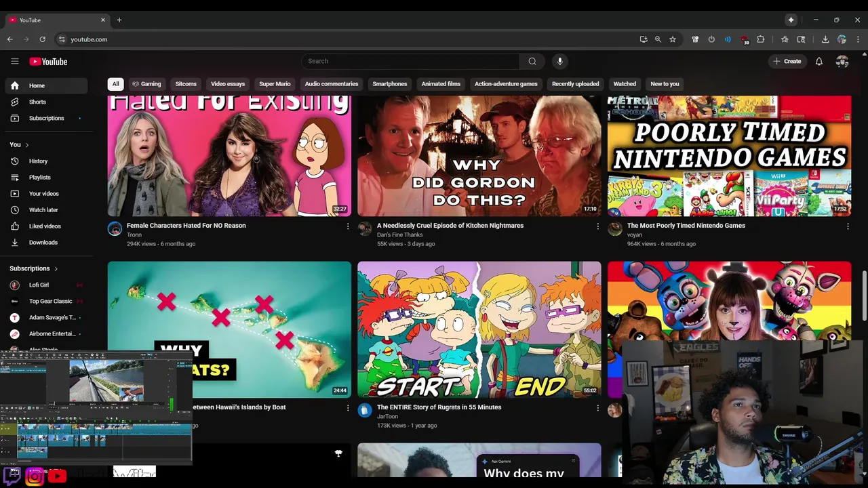Expand the Subscriptions section heading
Viewport: 868px width, 488px height.
click(34, 268)
